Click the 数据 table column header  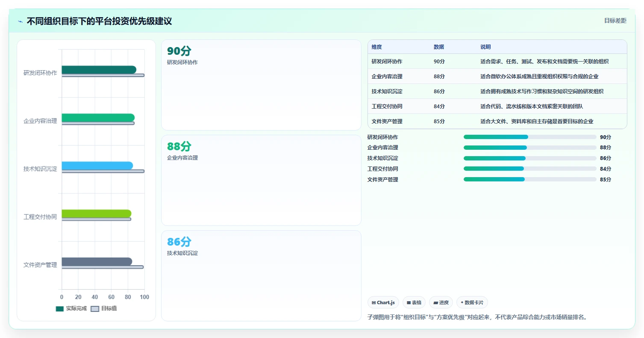pos(439,47)
